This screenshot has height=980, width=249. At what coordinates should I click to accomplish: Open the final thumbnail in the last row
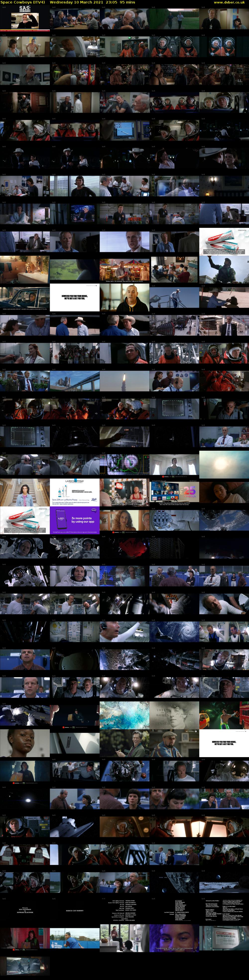(25, 967)
